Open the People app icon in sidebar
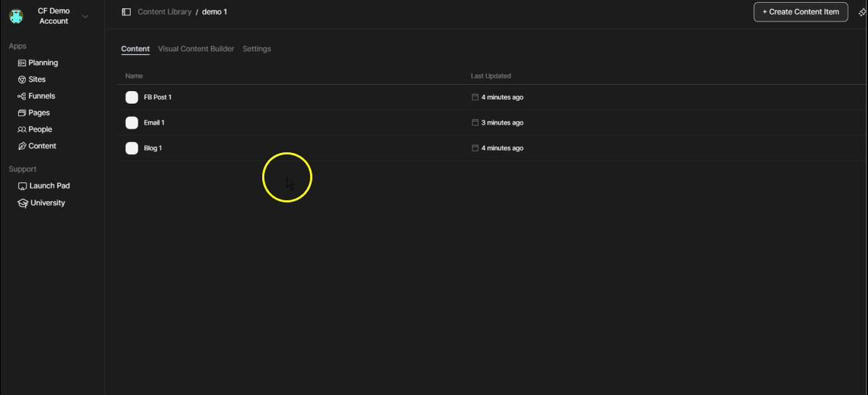This screenshot has height=395, width=868. (22, 129)
